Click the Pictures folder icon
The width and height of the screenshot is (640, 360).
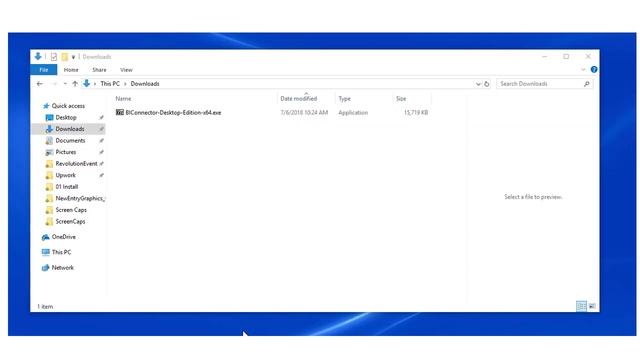click(49, 152)
